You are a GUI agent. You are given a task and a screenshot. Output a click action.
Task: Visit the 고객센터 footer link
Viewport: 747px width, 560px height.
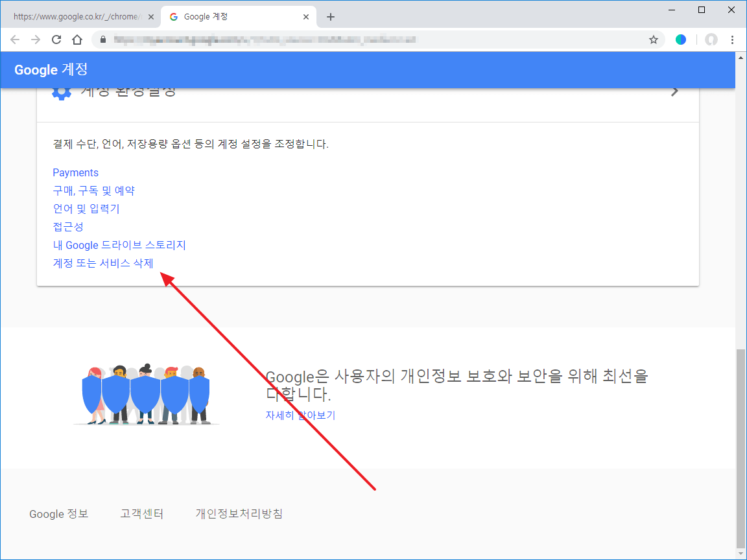142,514
